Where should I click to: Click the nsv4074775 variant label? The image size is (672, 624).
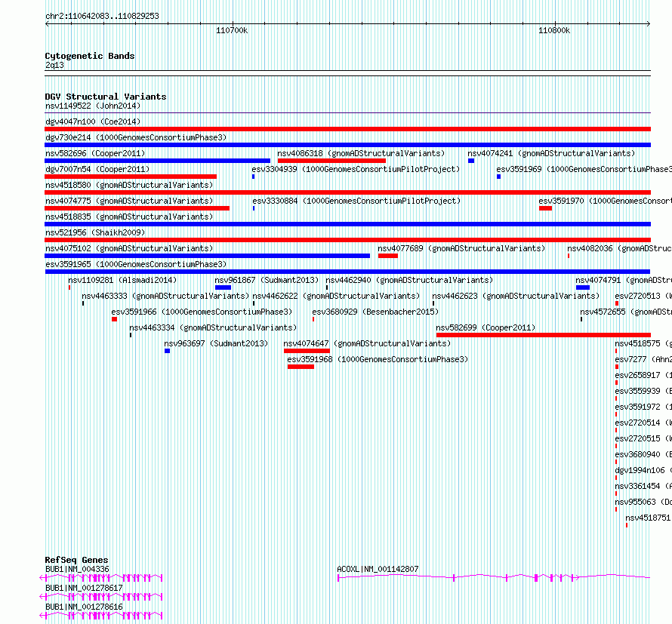pos(129,201)
